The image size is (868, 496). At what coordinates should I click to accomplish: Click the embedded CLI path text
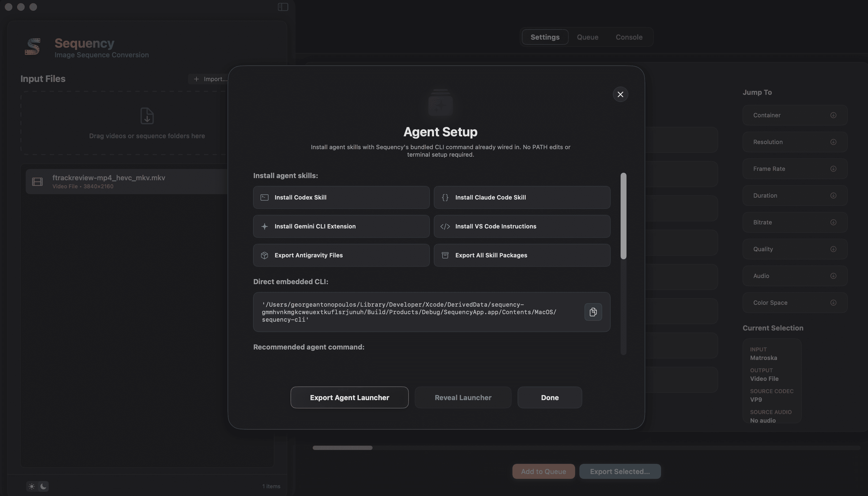point(409,312)
